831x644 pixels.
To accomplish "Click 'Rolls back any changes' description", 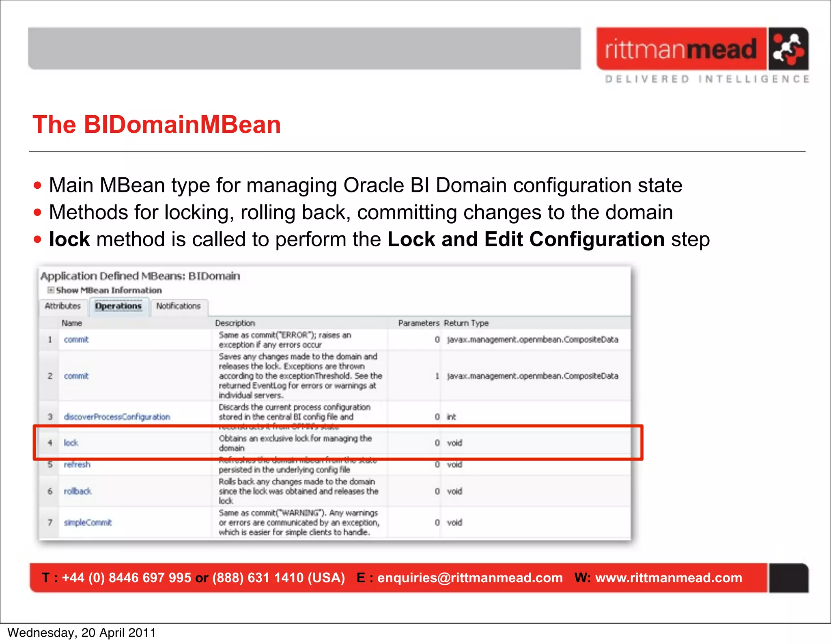I will pyautogui.click(x=298, y=491).
